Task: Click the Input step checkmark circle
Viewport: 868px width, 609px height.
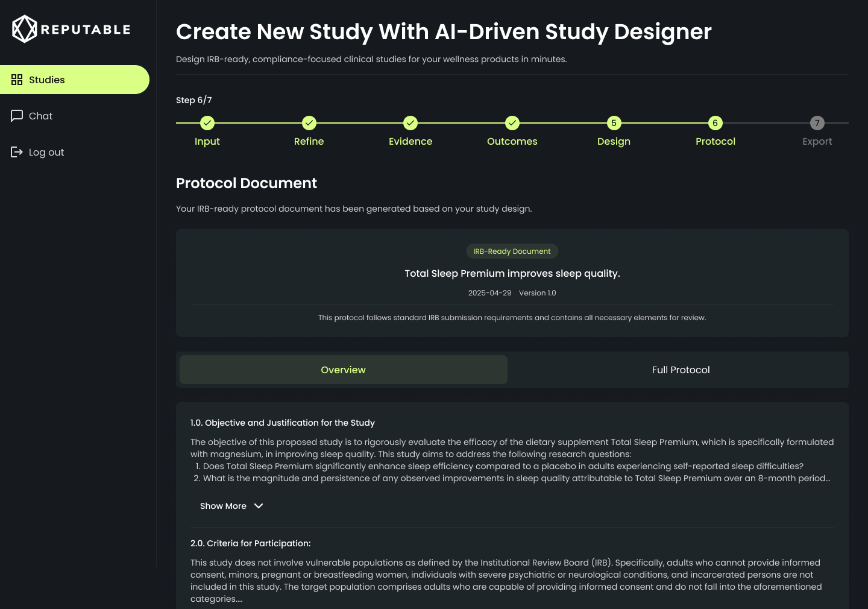Action: pos(207,123)
